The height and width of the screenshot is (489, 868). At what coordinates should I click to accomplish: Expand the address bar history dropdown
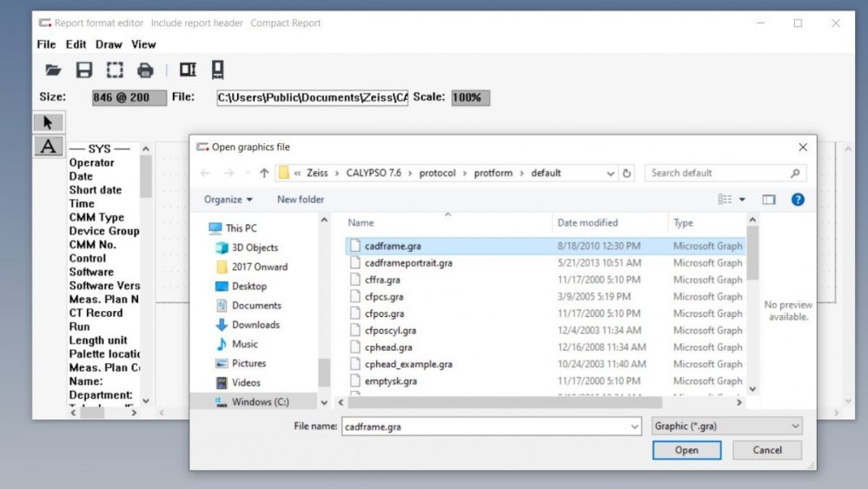[610, 173]
